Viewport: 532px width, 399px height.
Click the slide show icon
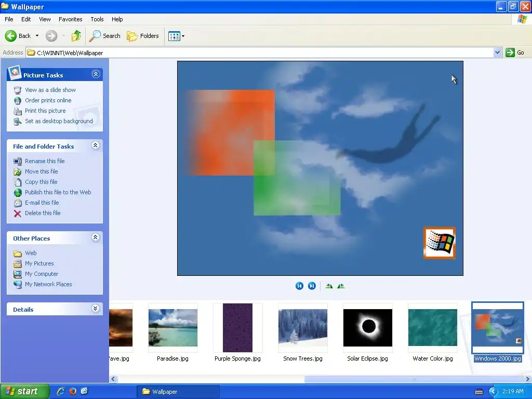point(18,90)
